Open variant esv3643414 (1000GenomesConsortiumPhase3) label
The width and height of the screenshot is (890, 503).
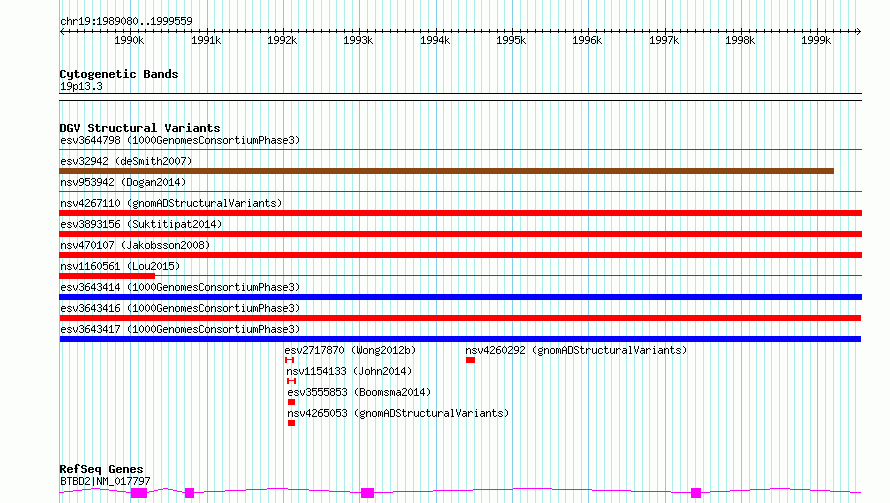pos(180,287)
